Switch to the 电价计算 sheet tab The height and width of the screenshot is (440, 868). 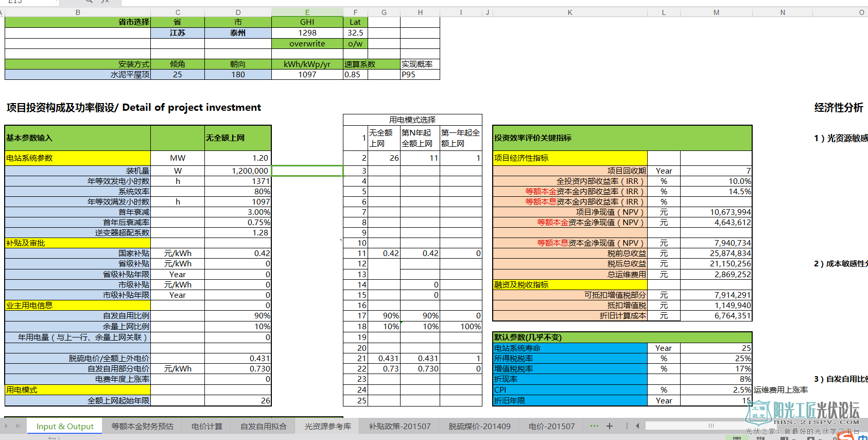click(206, 426)
